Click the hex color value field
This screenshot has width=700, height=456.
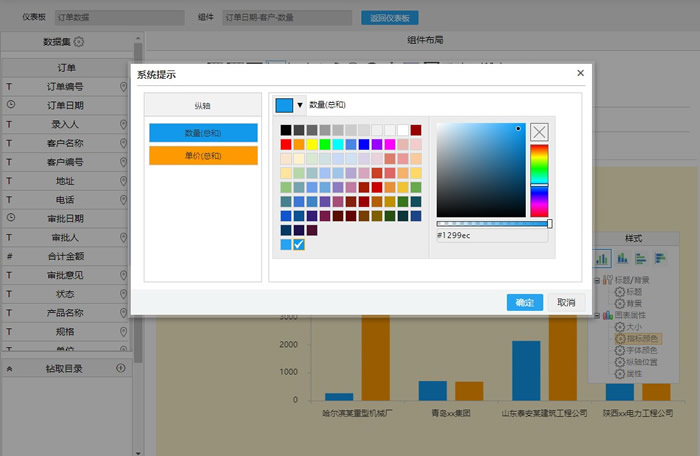491,235
